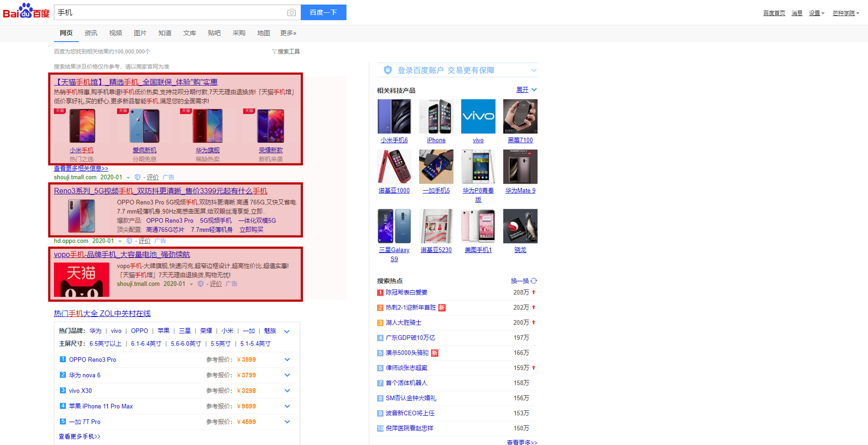Expand the 华为 nova 6 price row
The height and width of the screenshot is (445, 868).
(287, 375)
